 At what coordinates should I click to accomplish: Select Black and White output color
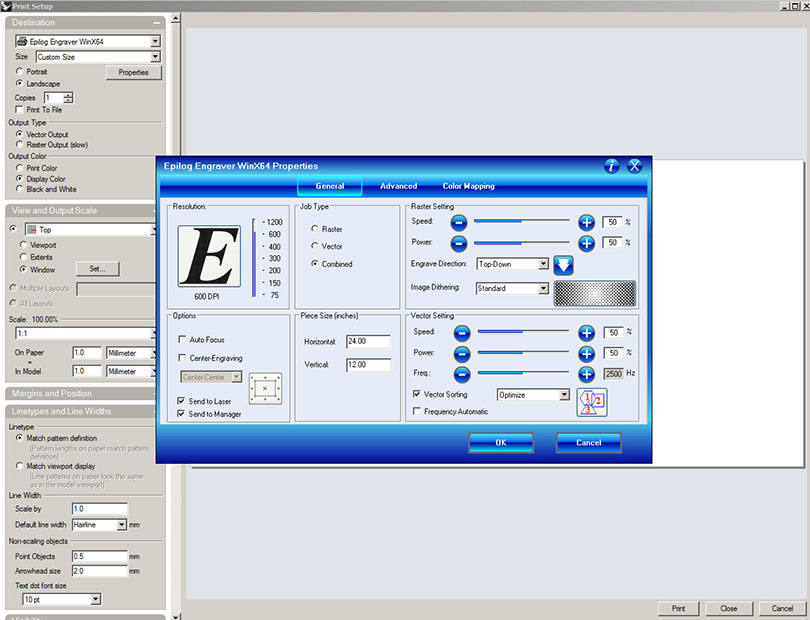coord(20,189)
